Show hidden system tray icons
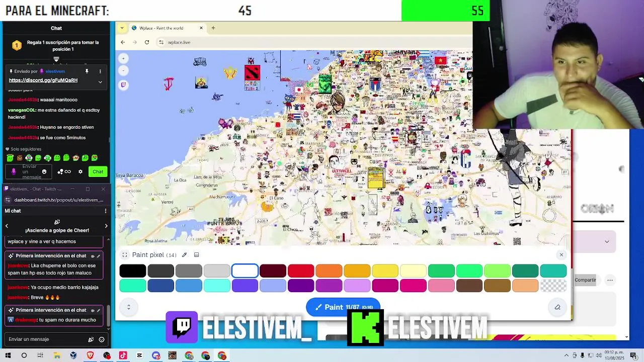Image resolution: width=644 pixels, height=362 pixels. 567,356
